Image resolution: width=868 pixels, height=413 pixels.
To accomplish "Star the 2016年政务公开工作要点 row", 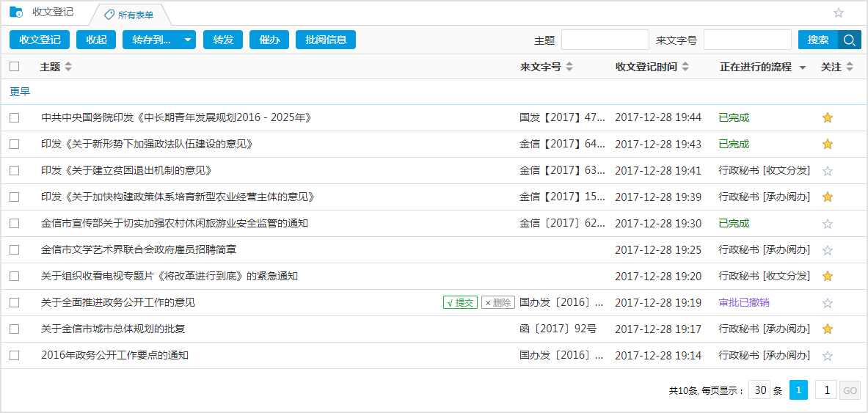I will click(x=828, y=356).
